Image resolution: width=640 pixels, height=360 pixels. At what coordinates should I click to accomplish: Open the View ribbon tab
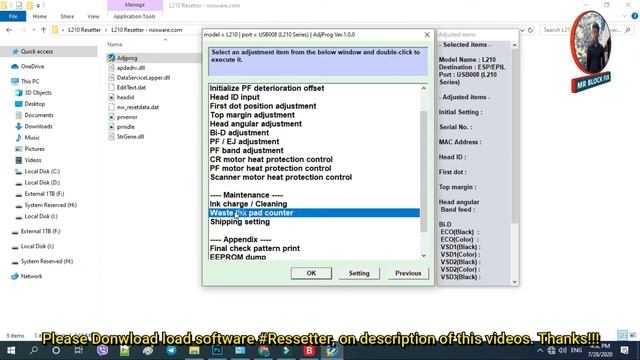[93, 16]
